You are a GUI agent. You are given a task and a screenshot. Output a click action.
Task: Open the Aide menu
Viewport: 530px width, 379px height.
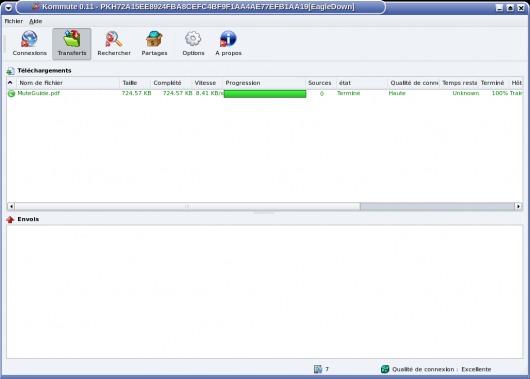pos(35,21)
